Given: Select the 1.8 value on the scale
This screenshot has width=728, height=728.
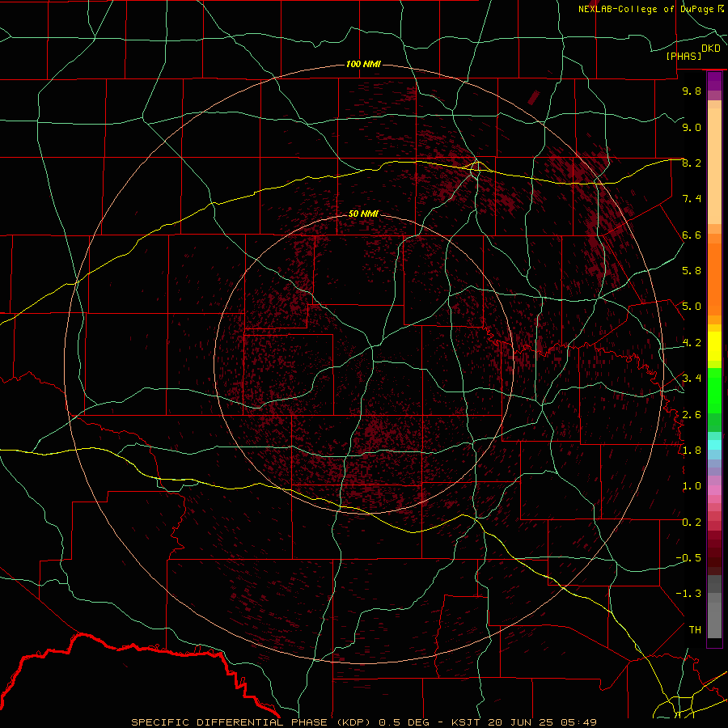Looking at the screenshot, I should (692, 451).
